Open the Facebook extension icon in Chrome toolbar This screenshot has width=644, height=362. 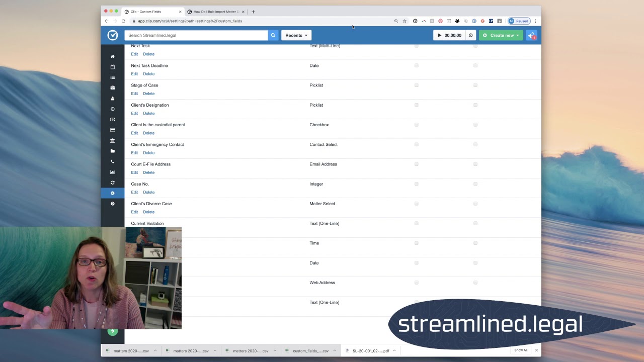[x=500, y=21]
